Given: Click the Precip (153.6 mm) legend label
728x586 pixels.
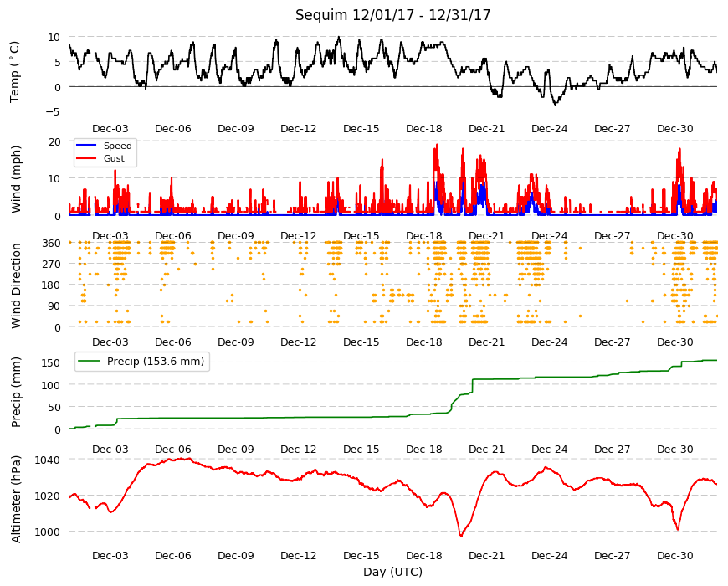Looking at the screenshot, I should [156, 362].
